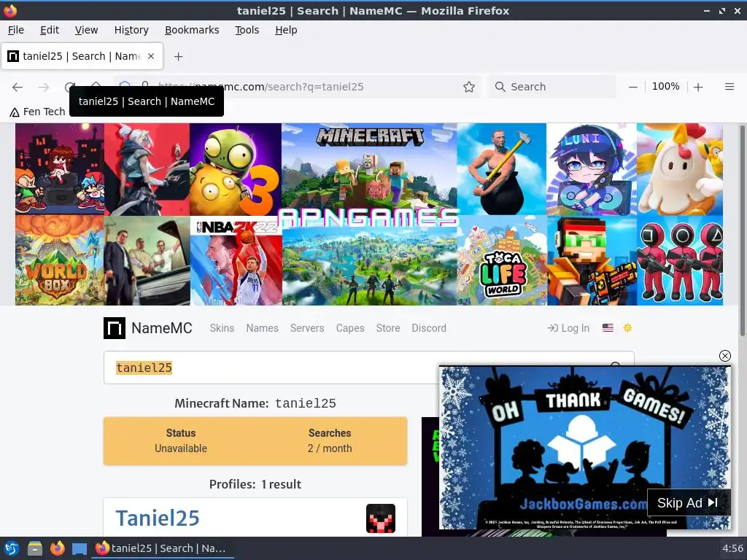Open a new tab with the plus button
The image size is (747, 560).
tap(178, 57)
